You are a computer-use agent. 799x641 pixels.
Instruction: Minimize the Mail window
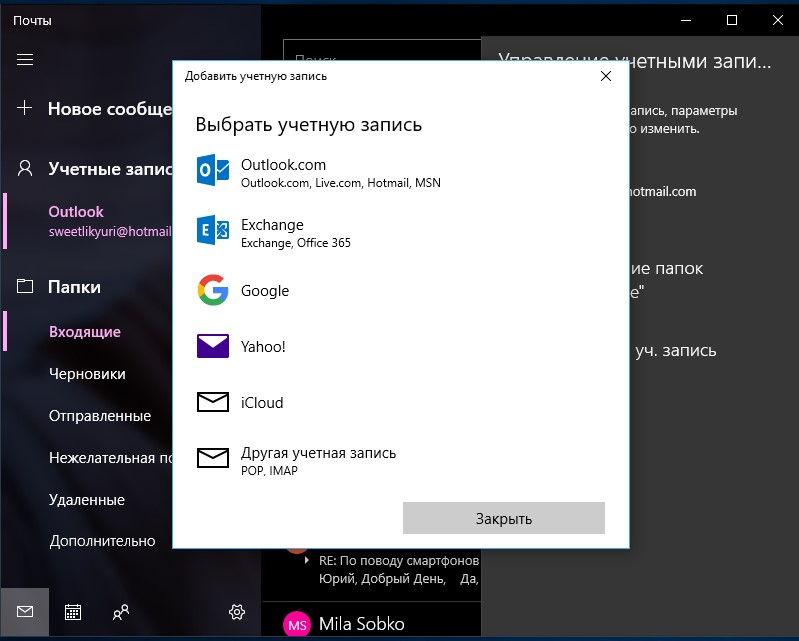point(686,20)
